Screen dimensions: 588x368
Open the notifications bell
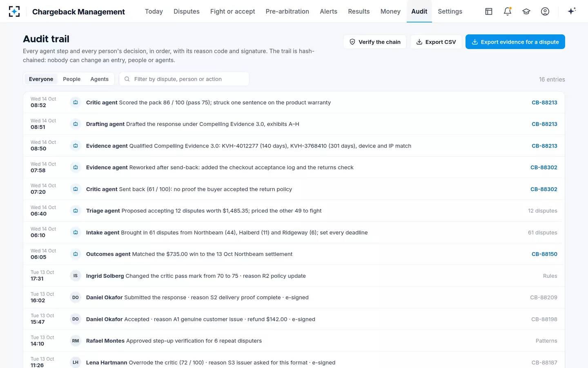click(x=508, y=11)
